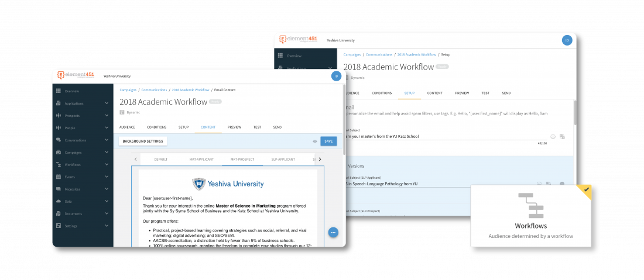
Task: Open SEND tab in Setup window
Action: click(x=506, y=93)
